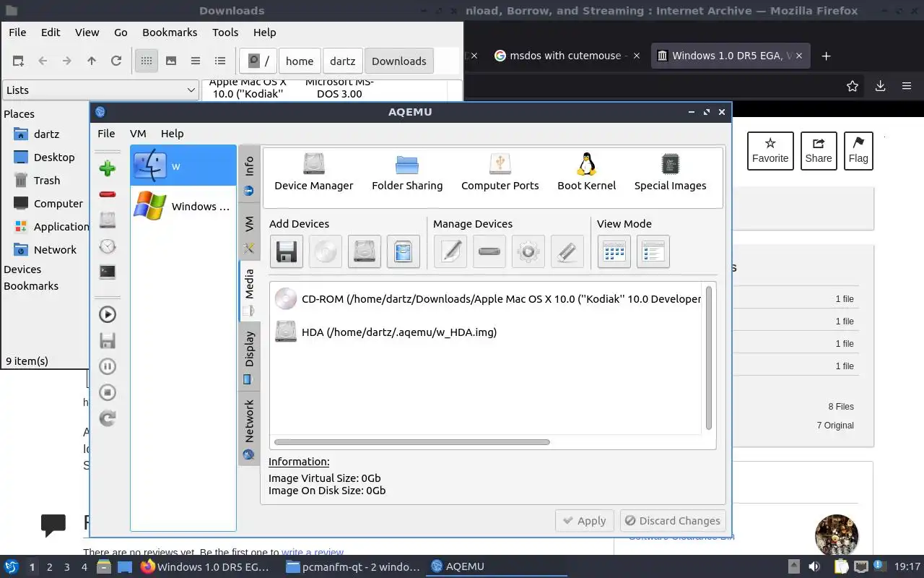Click volume icon in system tray
The image size is (924, 578).
point(814,567)
